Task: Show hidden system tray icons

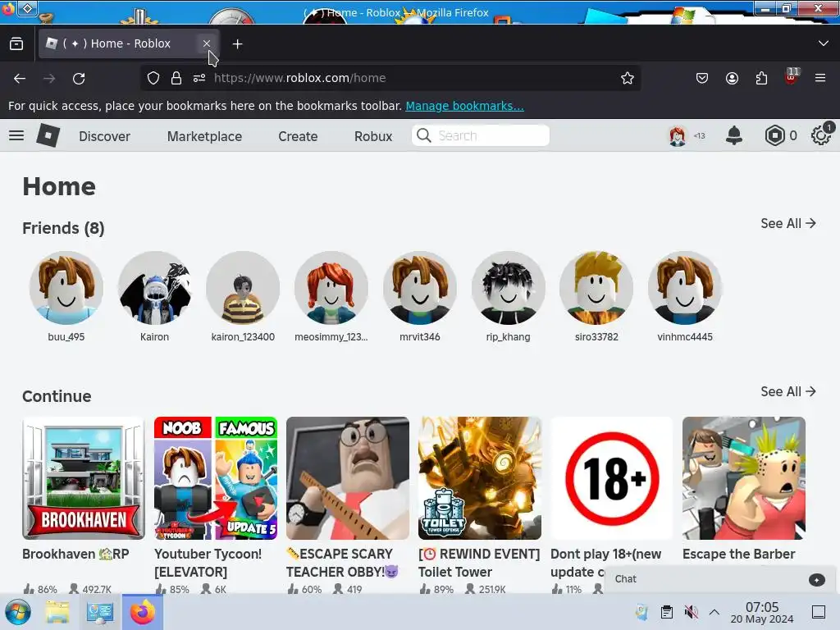Action: coord(714,612)
